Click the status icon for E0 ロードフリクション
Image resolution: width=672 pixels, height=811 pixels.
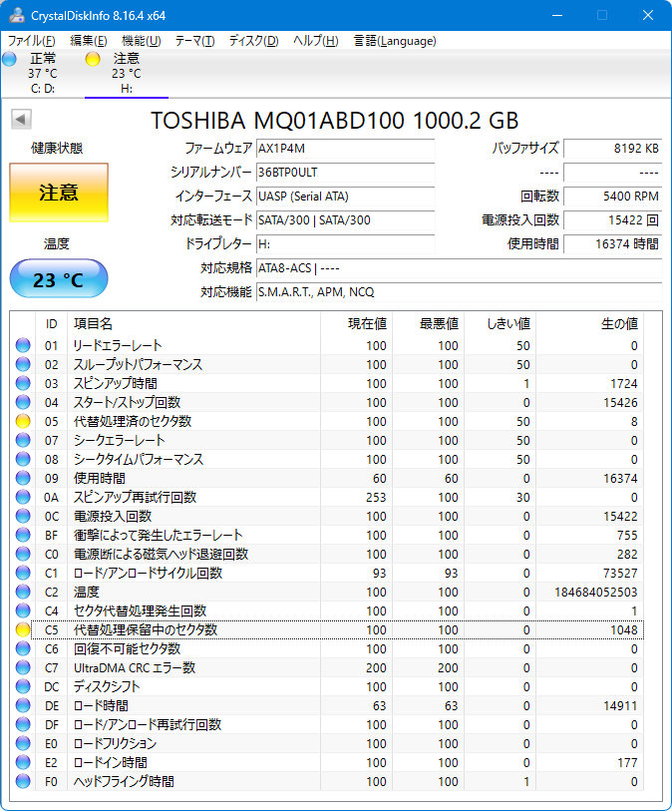[x=23, y=743]
